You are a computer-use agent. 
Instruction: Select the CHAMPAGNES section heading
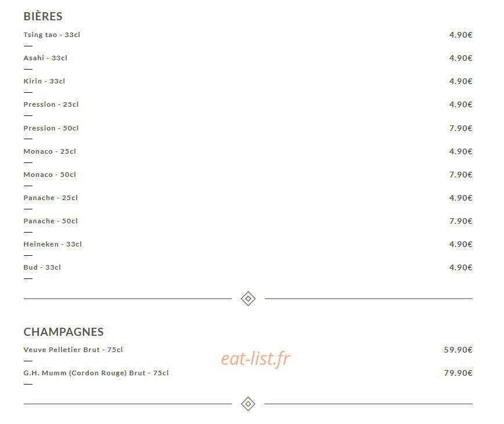pyautogui.click(x=64, y=332)
